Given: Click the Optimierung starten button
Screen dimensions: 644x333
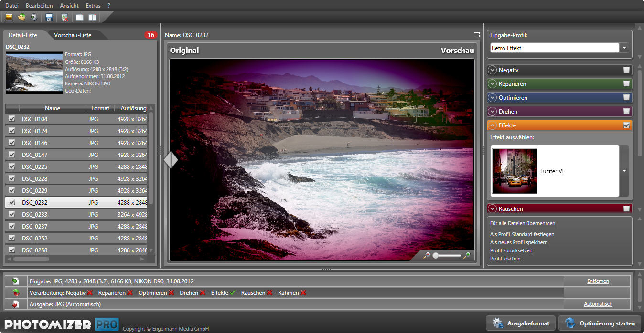Looking at the screenshot, I should pyautogui.click(x=600, y=323).
